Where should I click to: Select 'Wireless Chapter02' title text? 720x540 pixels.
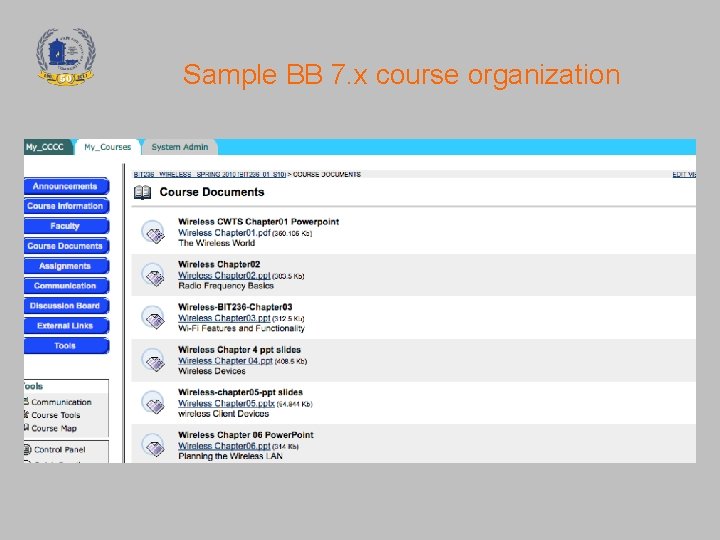click(219, 264)
